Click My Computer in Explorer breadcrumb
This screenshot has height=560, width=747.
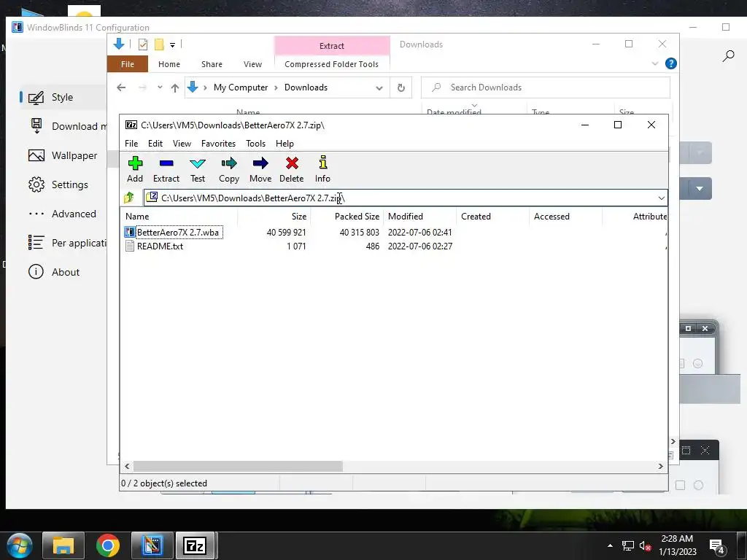click(x=241, y=87)
